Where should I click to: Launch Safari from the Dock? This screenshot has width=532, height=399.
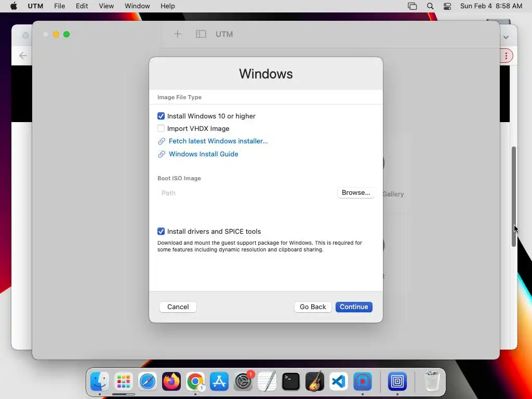point(147,381)
